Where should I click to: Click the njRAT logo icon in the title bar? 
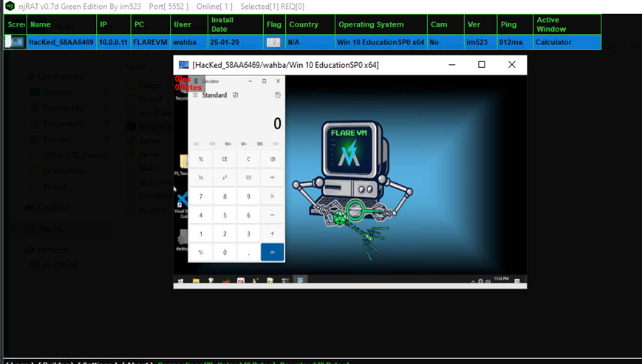click(x=10, y=6)
